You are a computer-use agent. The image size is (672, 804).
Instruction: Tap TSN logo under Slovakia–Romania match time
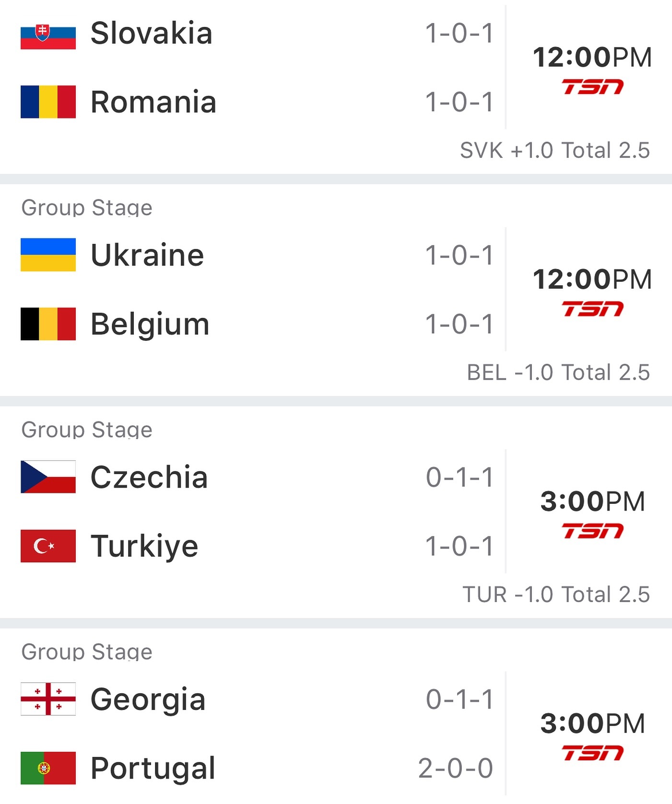point(592,87)
